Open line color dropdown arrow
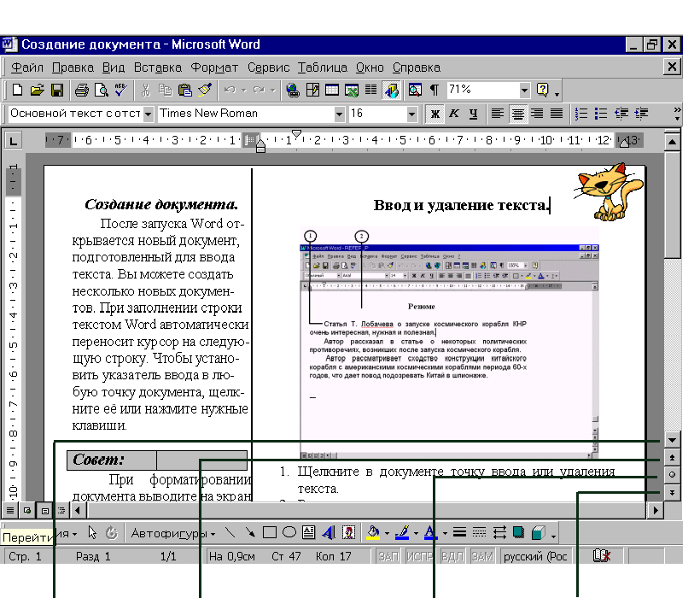 coord(416,533)
